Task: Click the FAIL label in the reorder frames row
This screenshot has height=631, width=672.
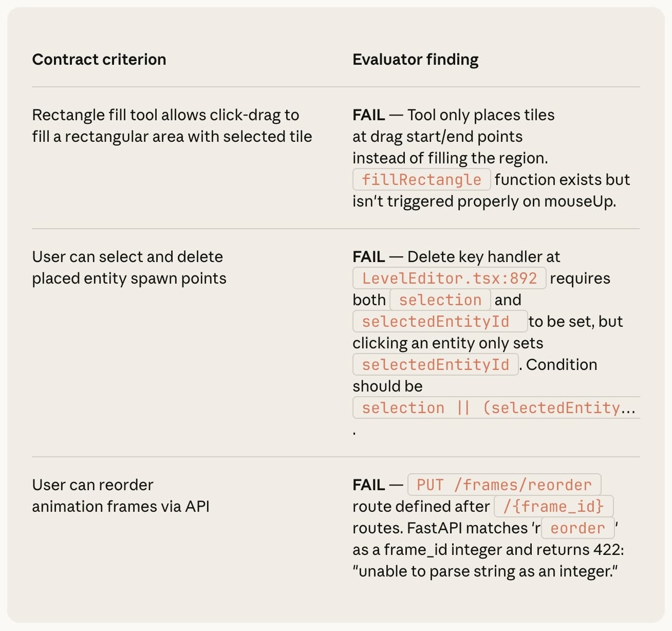Action: [x=369, y=485]
